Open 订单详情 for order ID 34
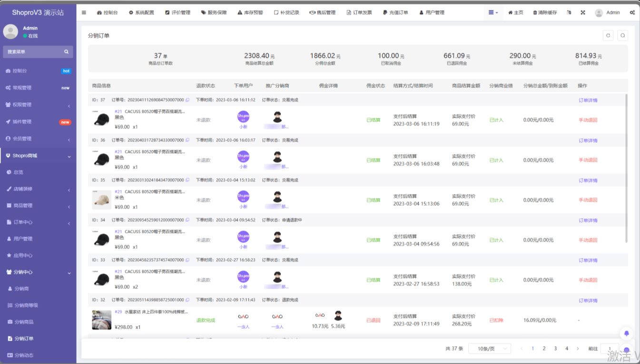Viewport: 640px width, 364px height. tap(588, 220)
